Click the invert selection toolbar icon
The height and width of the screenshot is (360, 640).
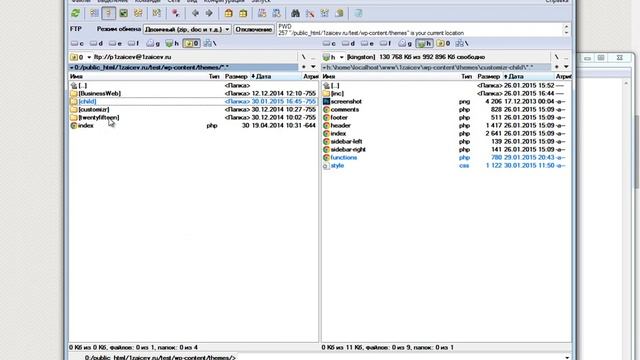pyautogui.click(x=157, y=13)
